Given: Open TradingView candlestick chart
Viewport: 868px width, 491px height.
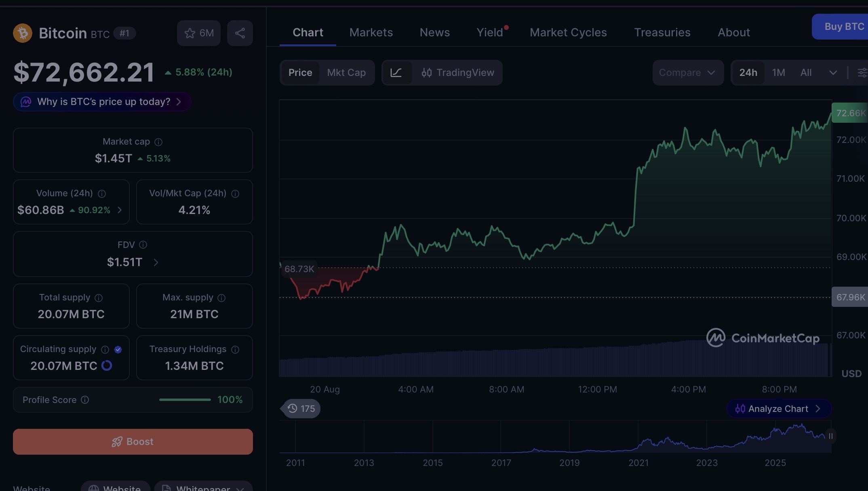Looking at the screenshot, I should pos(457,73).
